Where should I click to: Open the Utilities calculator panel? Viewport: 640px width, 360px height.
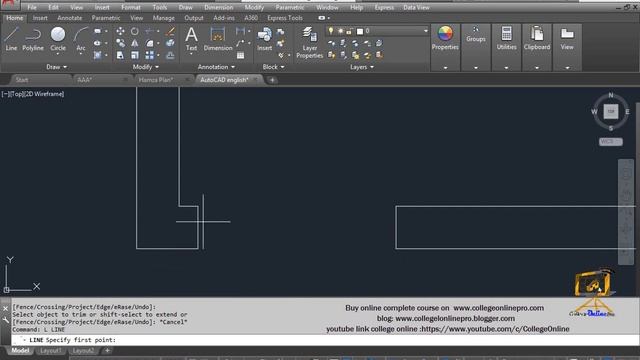click(507, 38)
